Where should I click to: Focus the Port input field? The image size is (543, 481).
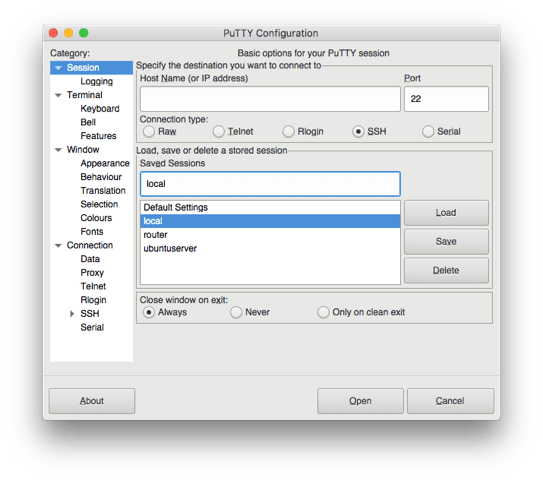[x=446, y=99]
